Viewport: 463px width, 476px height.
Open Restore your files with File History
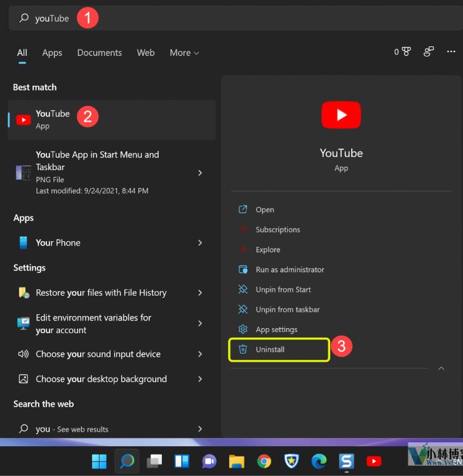click(112, 293)
